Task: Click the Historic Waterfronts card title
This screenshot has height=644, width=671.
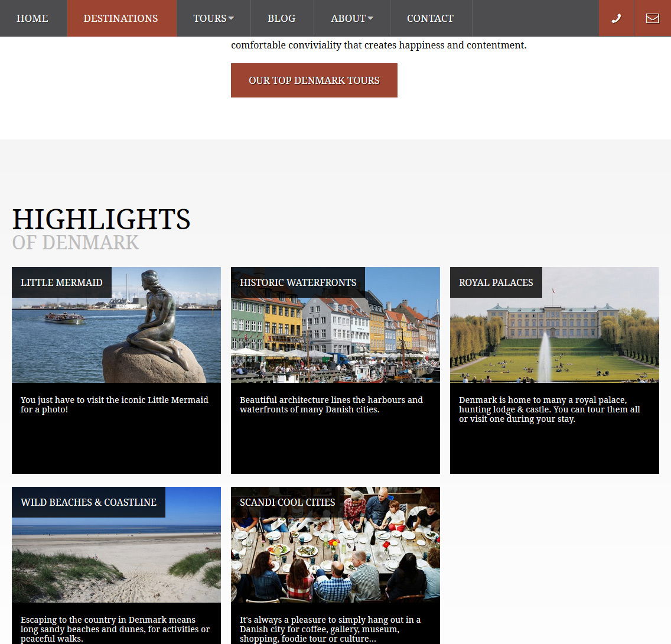Action: pos(298,282)
